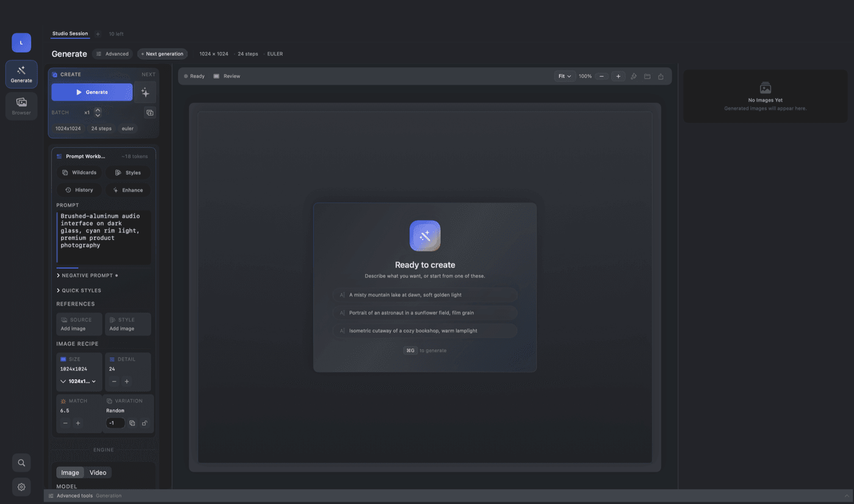Toggle the Next generation pill

162,54
